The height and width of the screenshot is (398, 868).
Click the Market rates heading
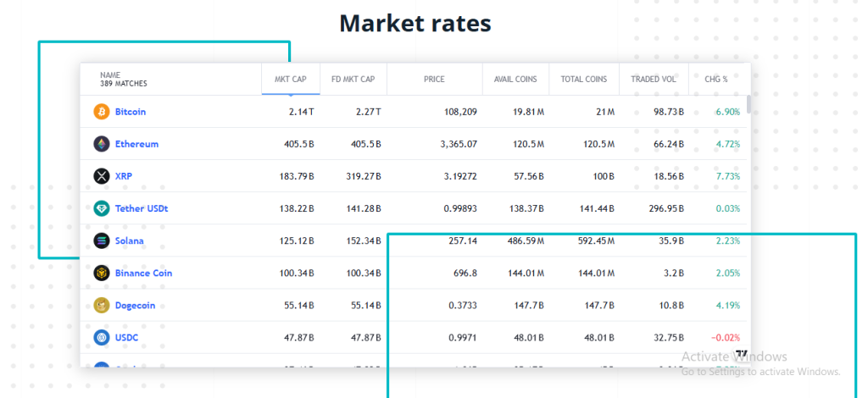pyautogui.click(x=415, y=24)
